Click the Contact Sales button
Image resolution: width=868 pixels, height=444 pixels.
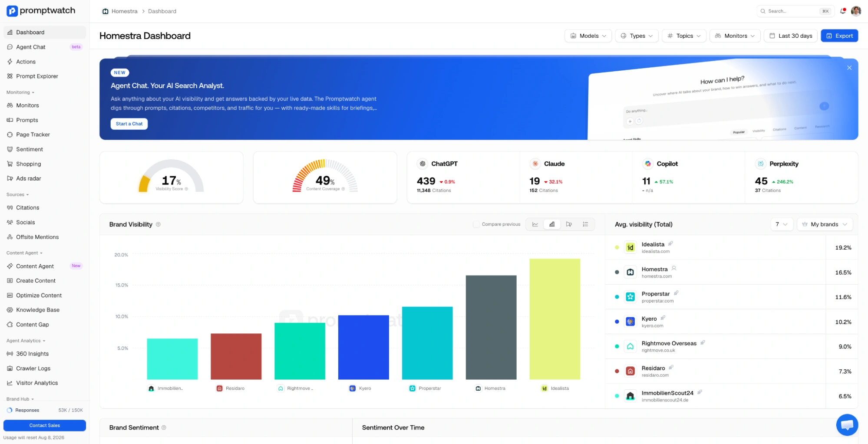point(45,425)
